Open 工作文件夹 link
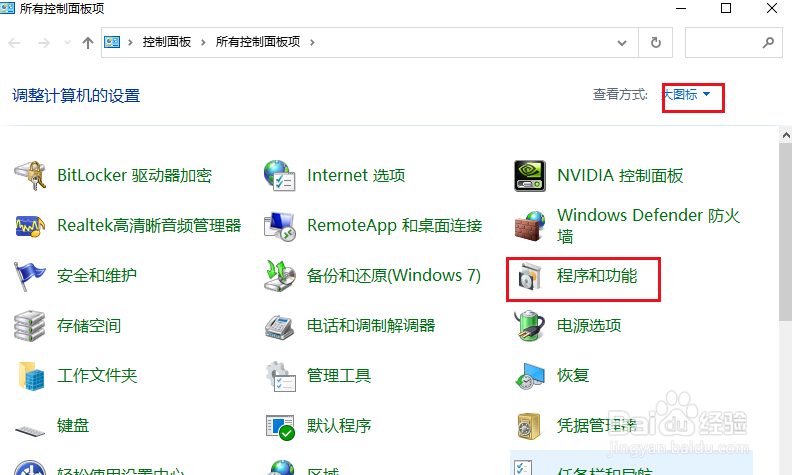This screenshot has height=475, width=792. click(x=97, y=375)
